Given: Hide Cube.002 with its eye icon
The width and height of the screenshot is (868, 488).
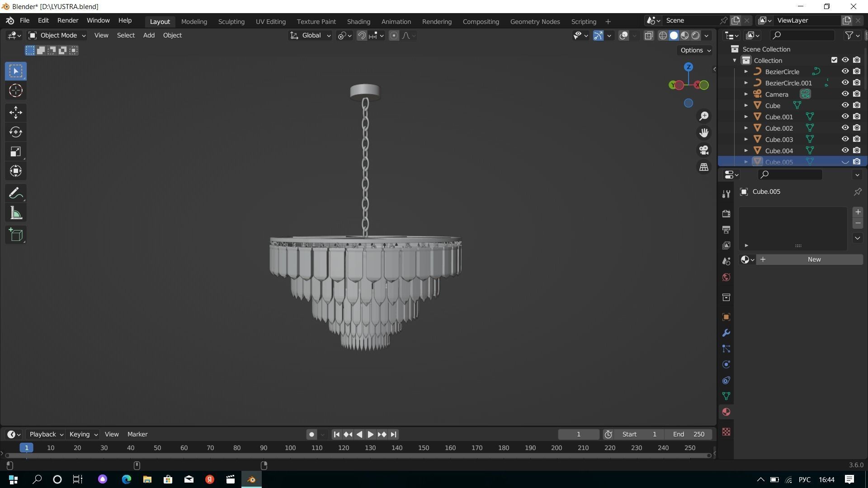Looking at the screenshot, I should pyautogui.click(x=845, y=128).
